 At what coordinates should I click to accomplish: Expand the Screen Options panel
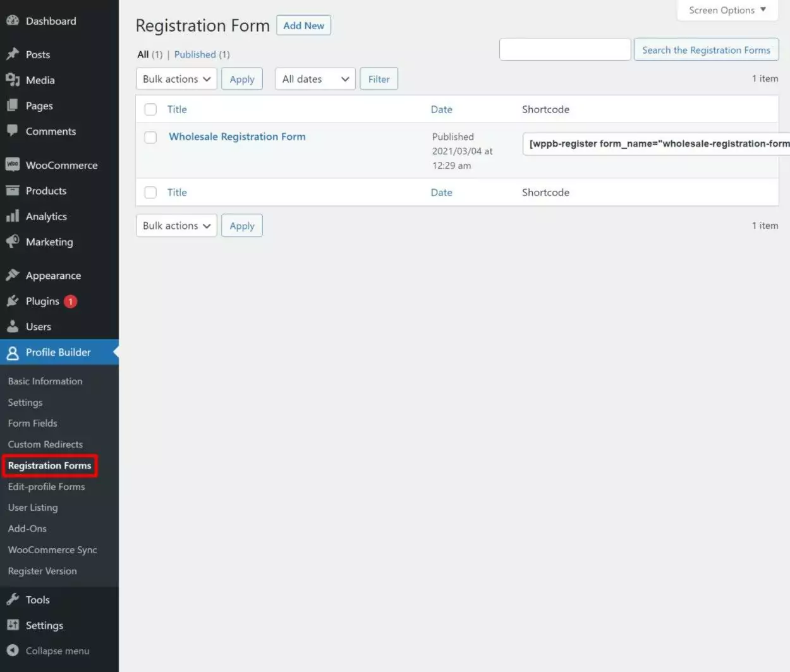[x=727, y=10]
